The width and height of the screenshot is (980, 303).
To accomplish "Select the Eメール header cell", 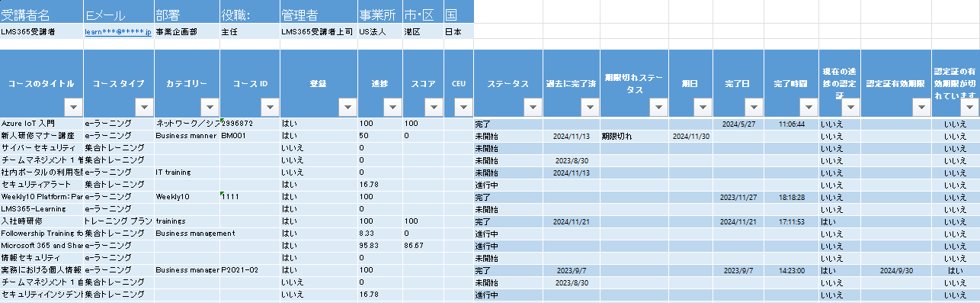I will click(x=118, y=11).
